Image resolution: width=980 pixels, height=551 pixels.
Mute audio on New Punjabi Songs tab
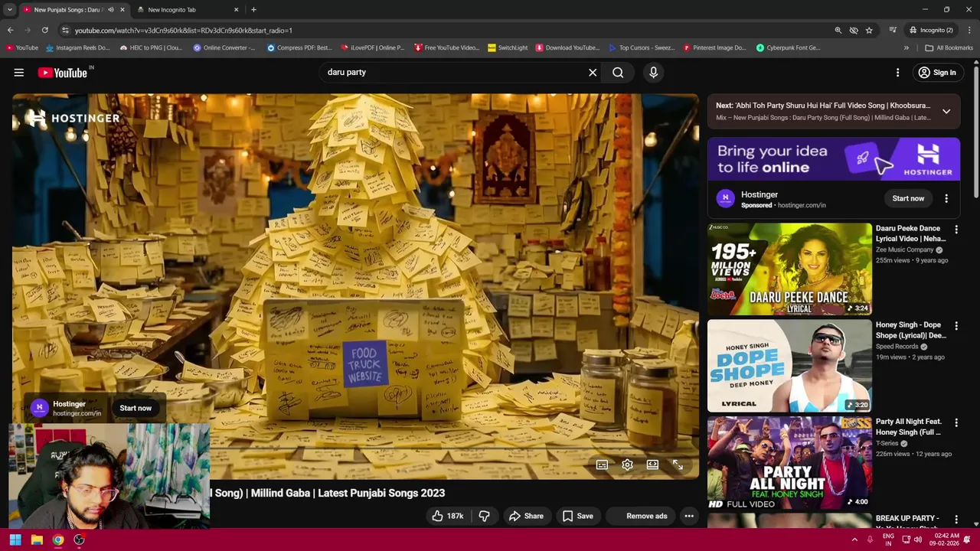click(x=110, y=10)
